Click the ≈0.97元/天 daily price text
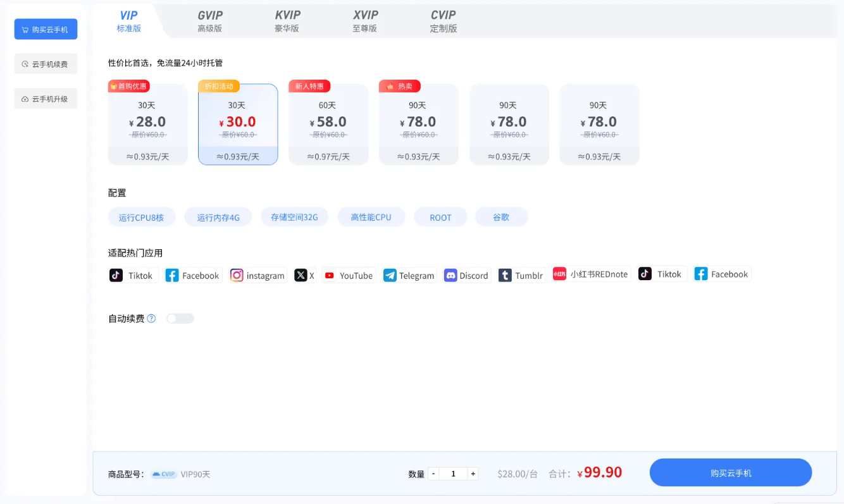 click(328, 156)
